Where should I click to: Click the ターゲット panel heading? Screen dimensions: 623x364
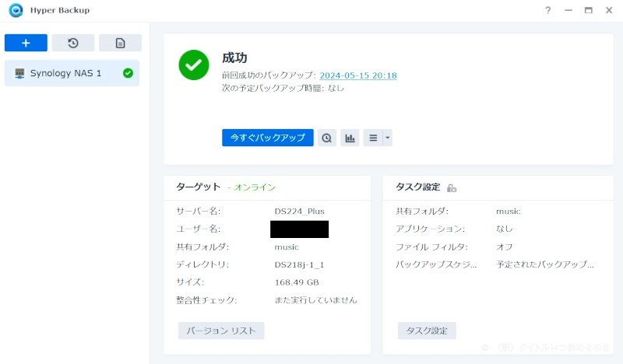click(x=199, y=187)
